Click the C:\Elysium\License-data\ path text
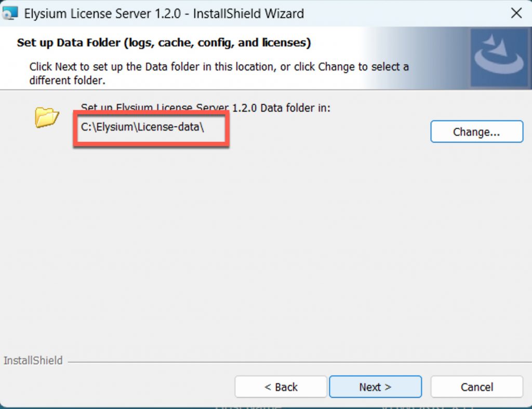The height and width of the screenshot is (409, 532). pos(142,127)
